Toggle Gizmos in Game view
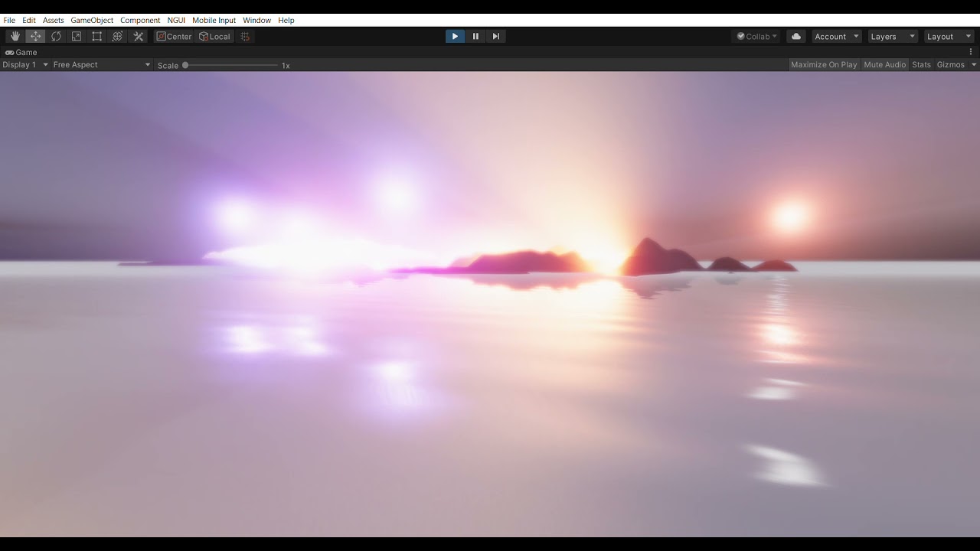The height and width of the screenshot is (551, 980). pyautogui.click(x=950, y=65)
